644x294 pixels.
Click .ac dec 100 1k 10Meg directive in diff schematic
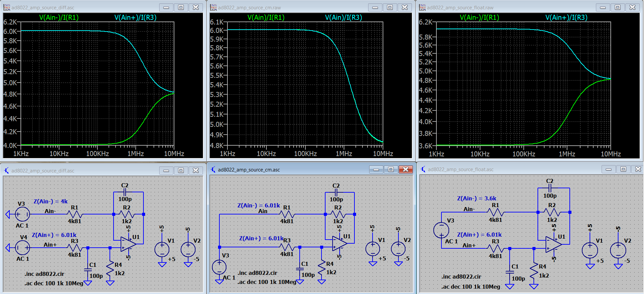pos(53,283)
